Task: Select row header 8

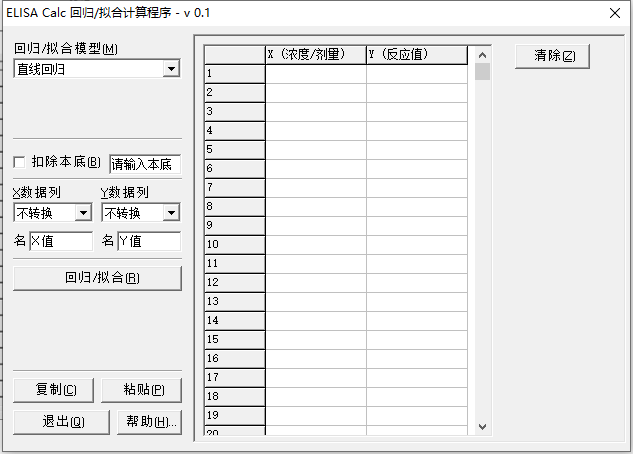Action: (235, 207)
